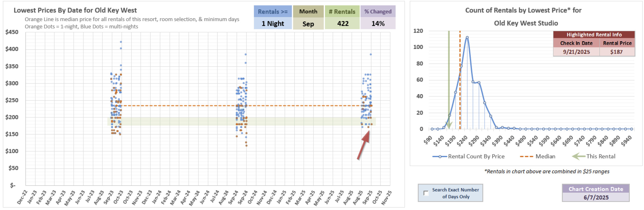
Task: Click the 100 label on count axis
Action: [x=418, y=47]
